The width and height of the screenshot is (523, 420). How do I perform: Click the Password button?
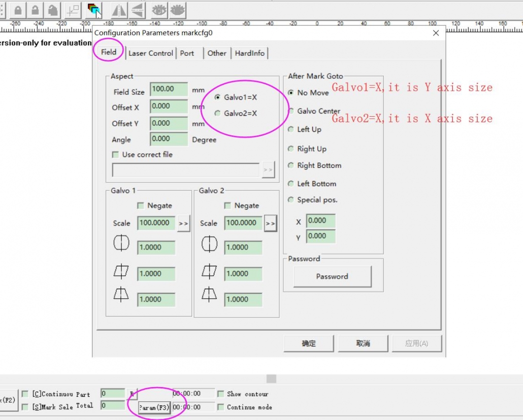[x=332, y=276]
